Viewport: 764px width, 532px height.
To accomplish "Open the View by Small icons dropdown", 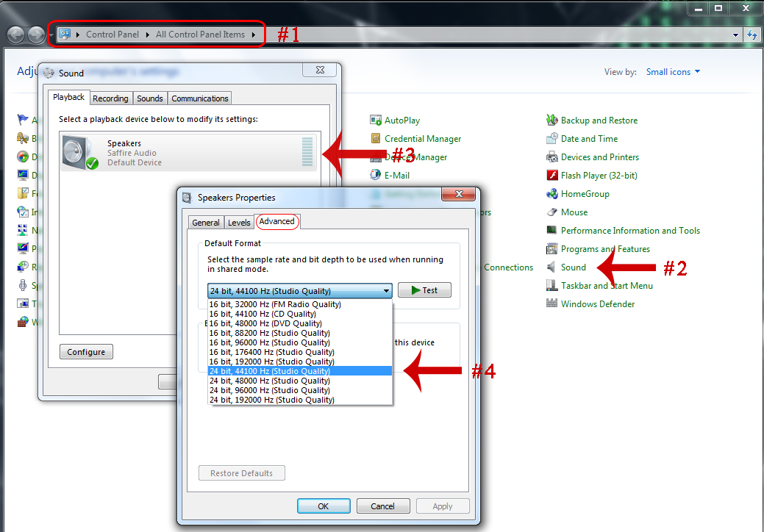I will coord(673,71).
